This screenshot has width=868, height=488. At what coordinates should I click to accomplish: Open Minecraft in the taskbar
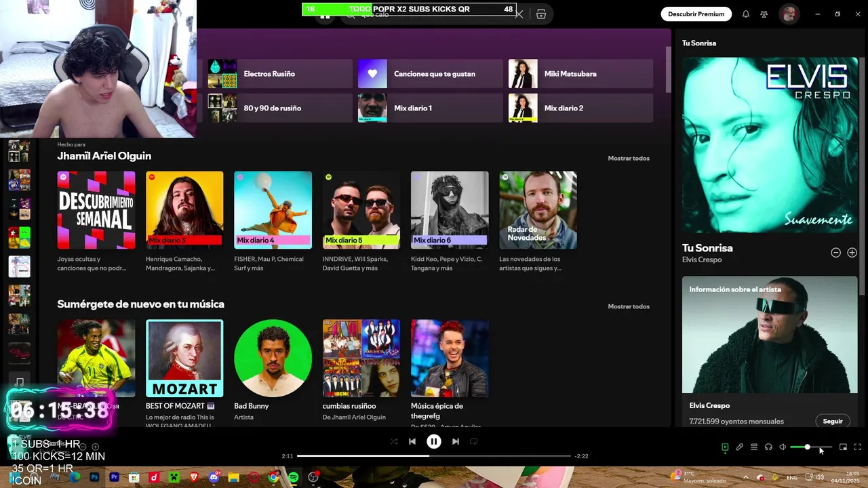coord(174,477)
